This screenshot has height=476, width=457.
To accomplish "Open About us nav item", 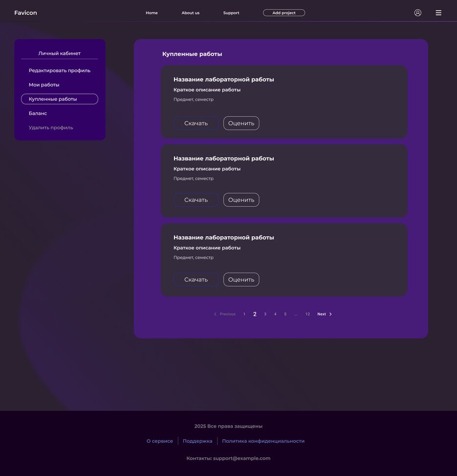I will [190, 13].
